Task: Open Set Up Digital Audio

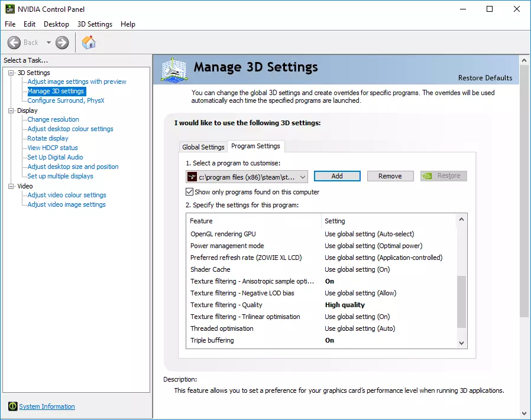Action: [x=55, y=157]
